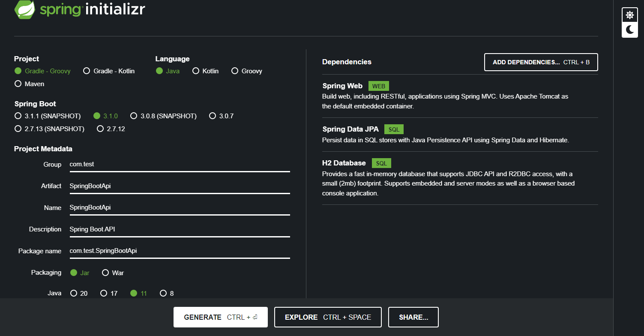Set packaging to Jar
Image resolution: width=644 pixels, height=336 pixels.
[x=80, y=273]
